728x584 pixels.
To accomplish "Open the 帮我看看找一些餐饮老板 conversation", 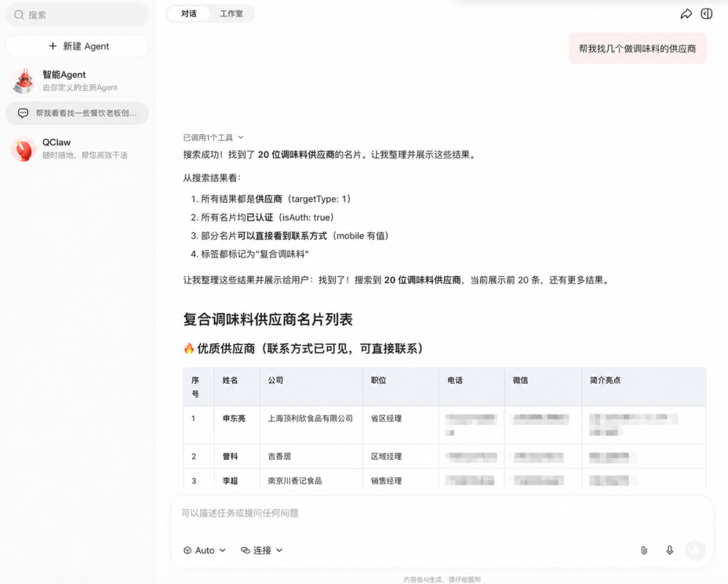I will [x=77, y=113].
